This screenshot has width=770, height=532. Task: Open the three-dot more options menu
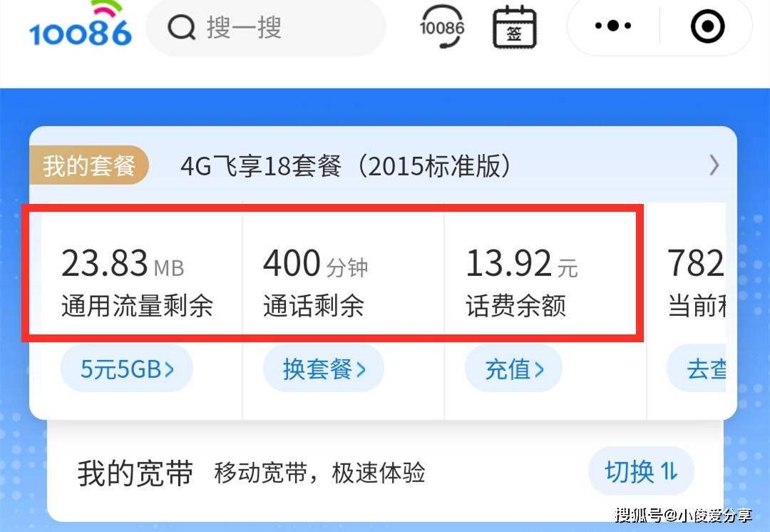point(613,26)
